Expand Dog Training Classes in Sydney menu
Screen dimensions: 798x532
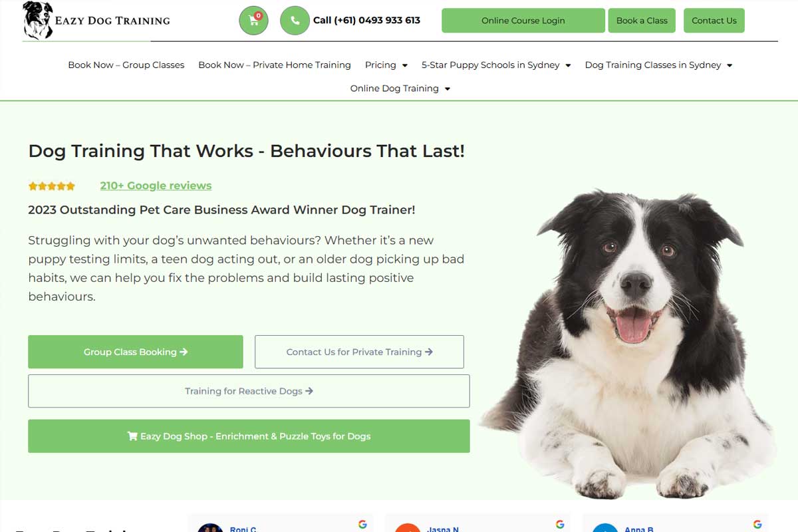tap(658, 65)
